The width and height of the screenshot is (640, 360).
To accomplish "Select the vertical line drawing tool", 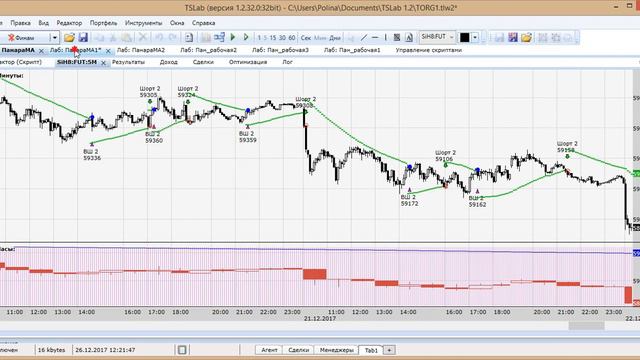I will [x=385, y=38].
